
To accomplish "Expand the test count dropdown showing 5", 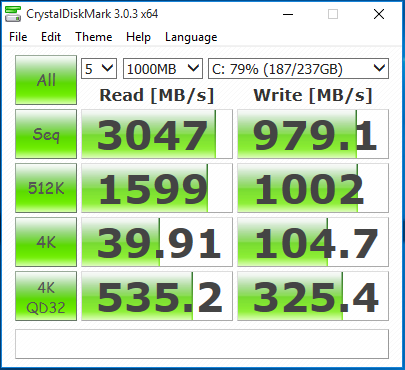I will [x=99, y=69].
